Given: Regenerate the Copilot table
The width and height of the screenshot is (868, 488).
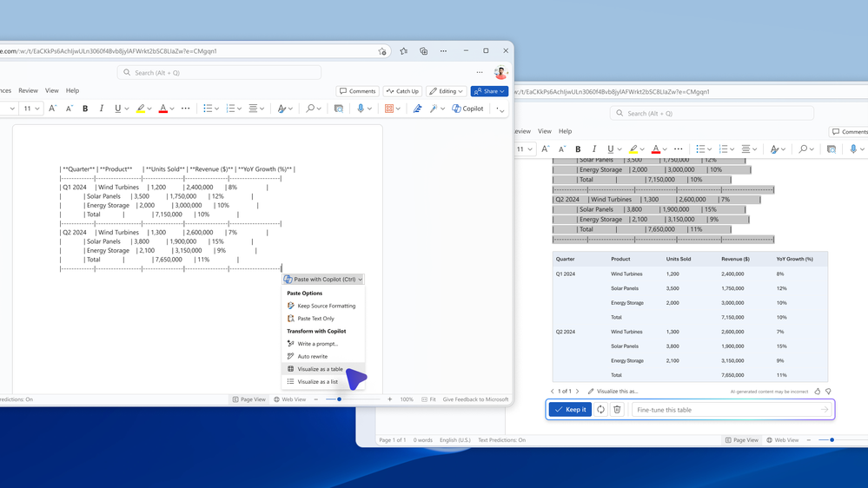Looking at the screenshot, I should [x=600, y=410].
